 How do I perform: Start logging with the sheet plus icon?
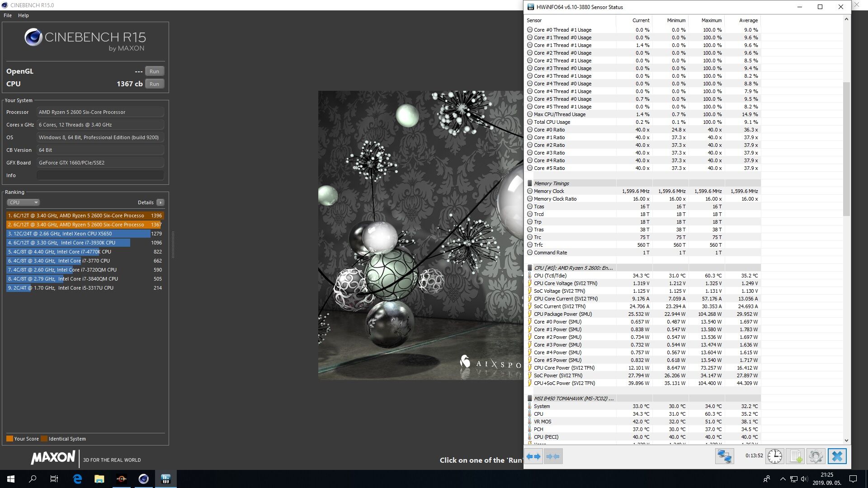tap(795, 456)
